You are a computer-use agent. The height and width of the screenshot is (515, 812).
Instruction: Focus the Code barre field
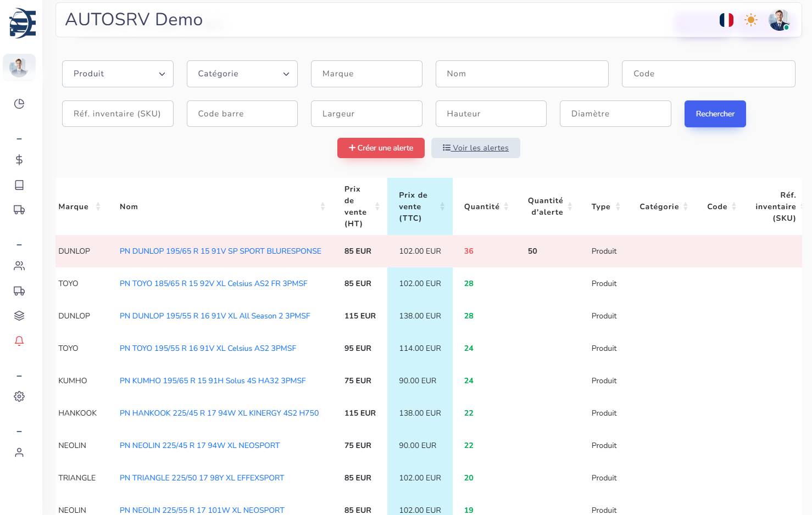pos(242,114)
